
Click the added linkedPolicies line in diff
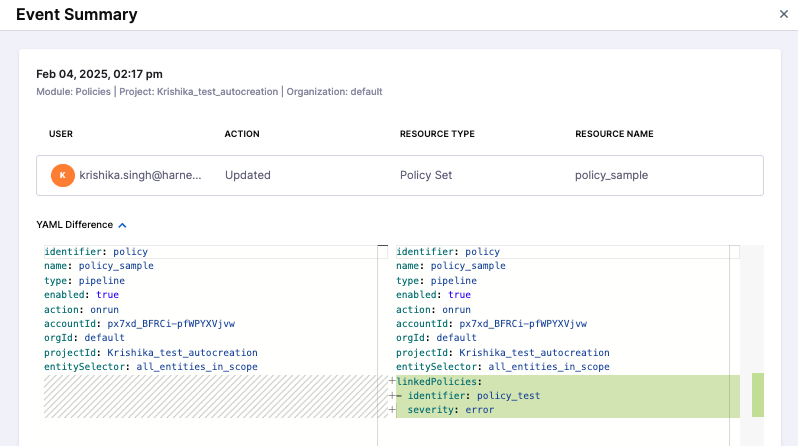[439, 382]
